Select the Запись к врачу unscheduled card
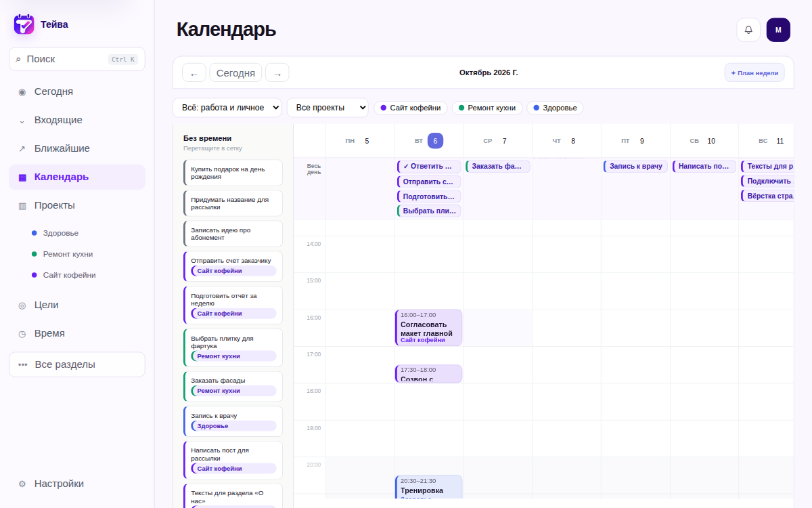 pos(233,421)
